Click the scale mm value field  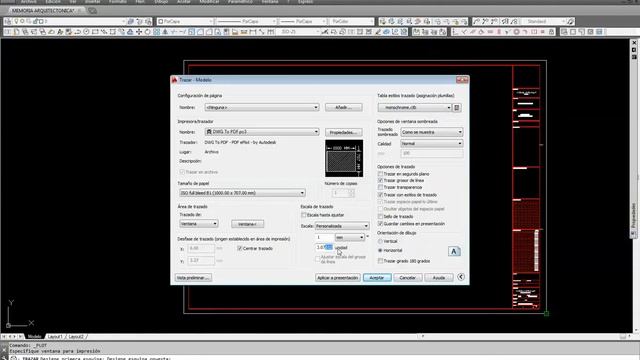(324, 237)
